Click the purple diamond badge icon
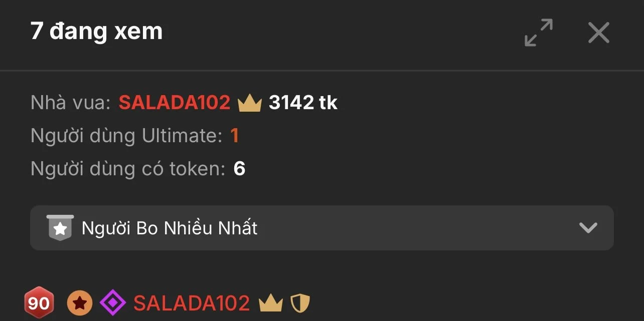 tap(112, 303)
